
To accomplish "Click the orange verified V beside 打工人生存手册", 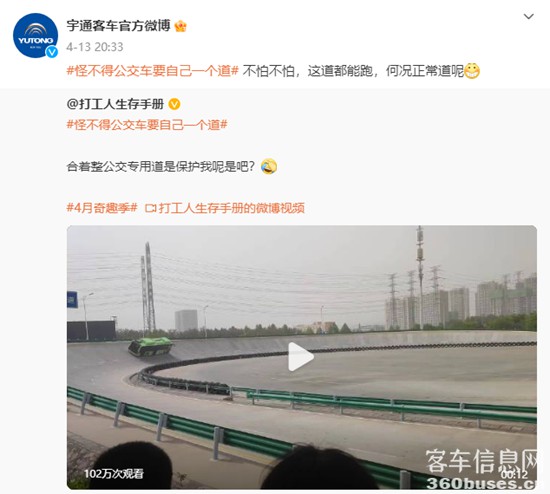I will pyautogui.click(x=174, y=104).
